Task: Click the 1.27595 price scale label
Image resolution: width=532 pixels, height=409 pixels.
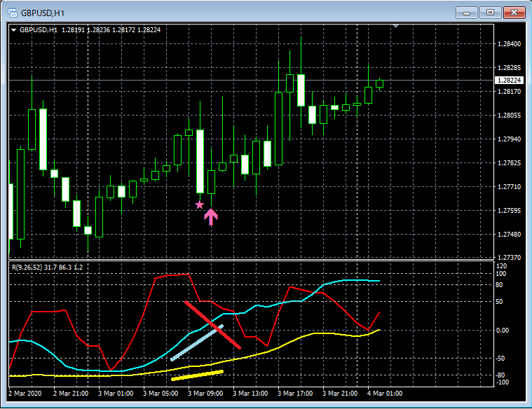Action: coord(509,210)
